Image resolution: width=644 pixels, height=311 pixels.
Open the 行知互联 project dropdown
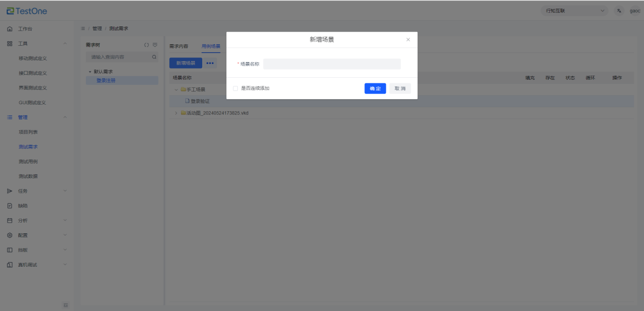click(575, 11)
